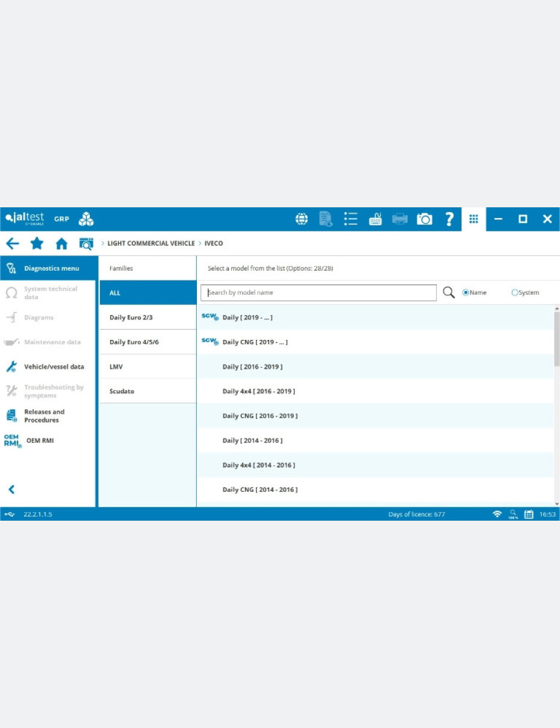The width and height of the screenshot is (560, 728).
Task: Click the cubes modules icon beside GRP
Action: click(x=86, y=219)
